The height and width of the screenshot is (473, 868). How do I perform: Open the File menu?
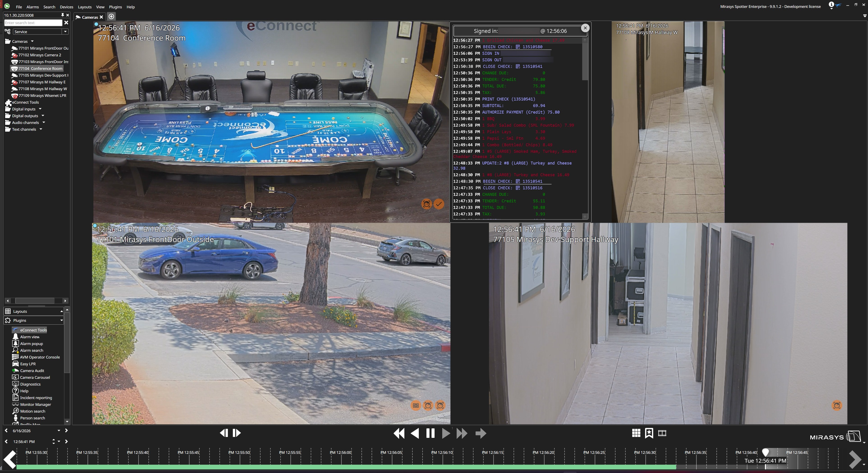click(x=19, y=7)
